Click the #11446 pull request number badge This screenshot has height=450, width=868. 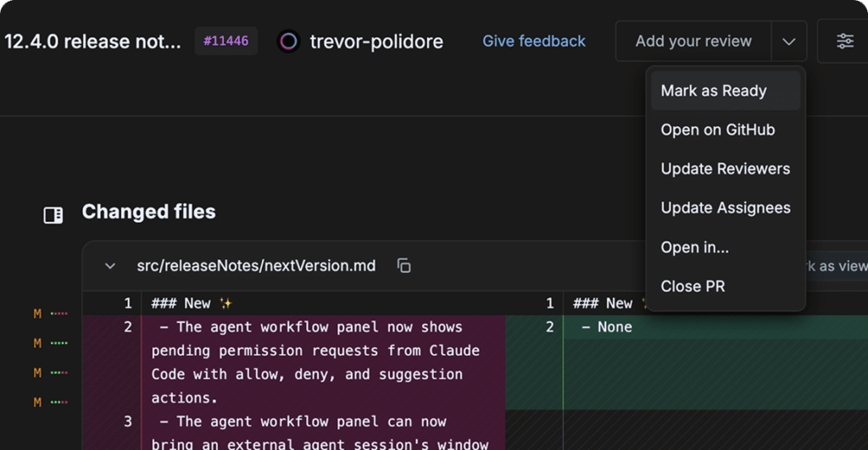[x=225, y=41]
